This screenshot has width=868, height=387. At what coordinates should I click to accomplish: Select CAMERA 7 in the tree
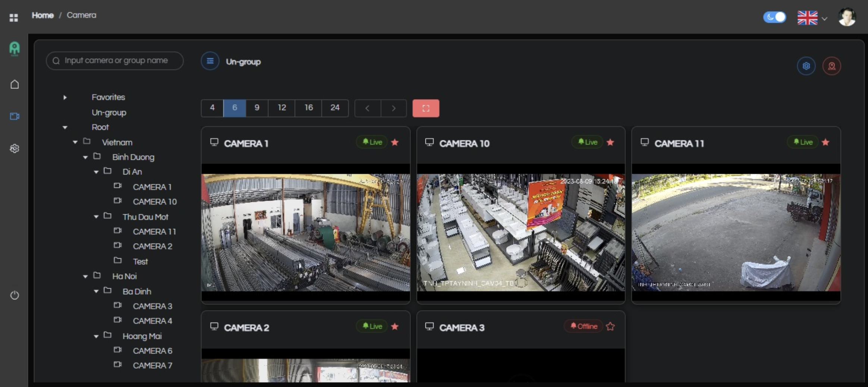152,366
